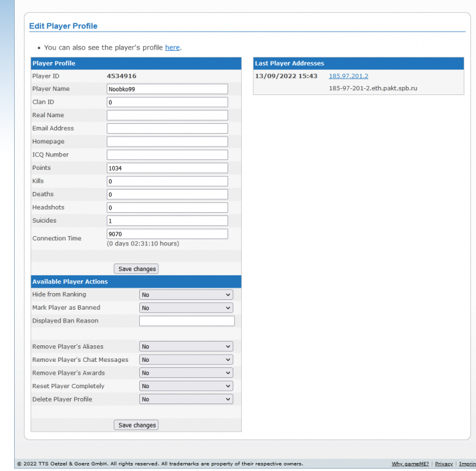Click the Clan ID input field

pyautogui.click(x=167, y=102)
